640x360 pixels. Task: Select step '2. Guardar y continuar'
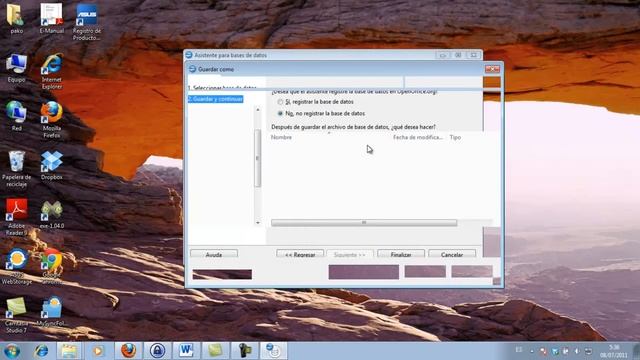pyautogui.click(x=216, y=99)
